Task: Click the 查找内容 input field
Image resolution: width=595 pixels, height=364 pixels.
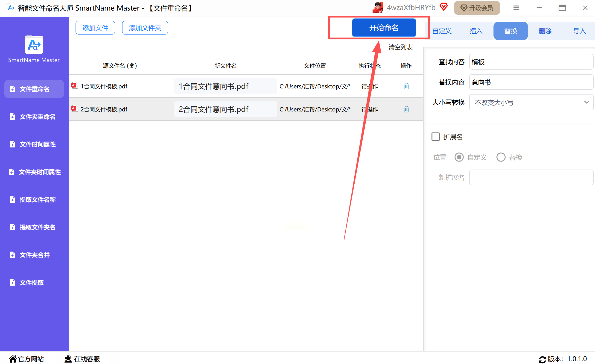Action: [531, 62]
